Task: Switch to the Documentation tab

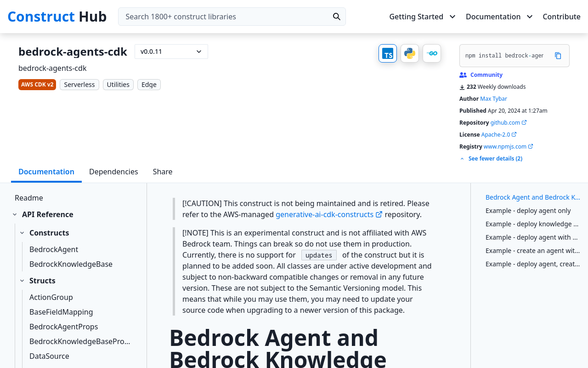Action: click(46, 172)
